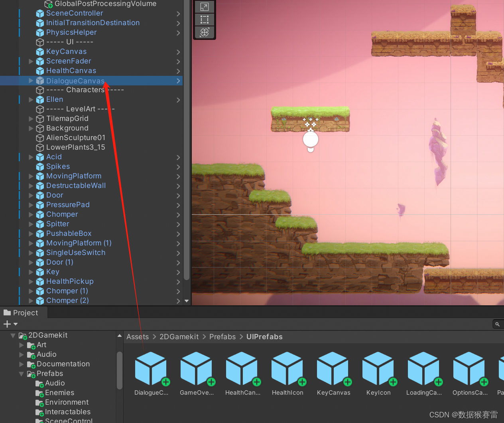Open Spitter prefab via right chevron
The image size is (504, 423).
178,224
